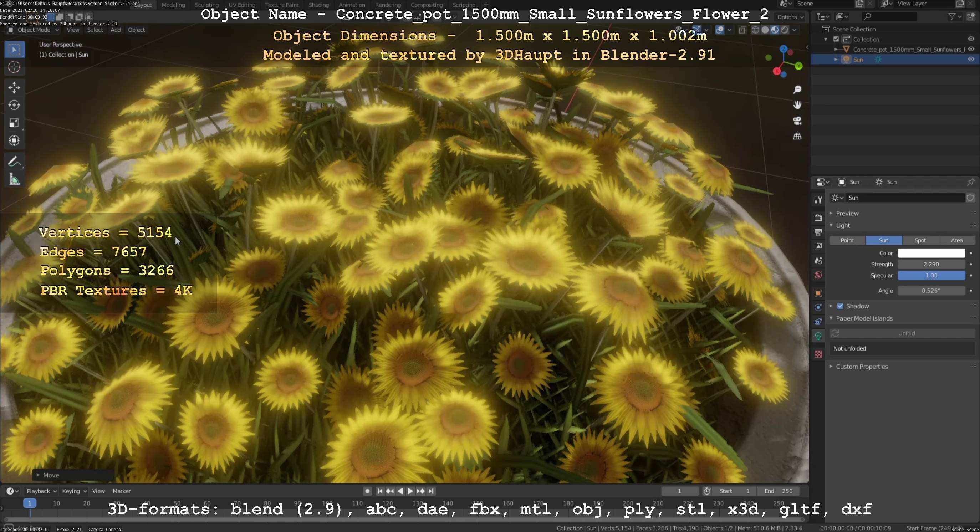Open the Playback dropdown in timeline
Viewport: 980px width, 532px height.
tap(41, 491)
